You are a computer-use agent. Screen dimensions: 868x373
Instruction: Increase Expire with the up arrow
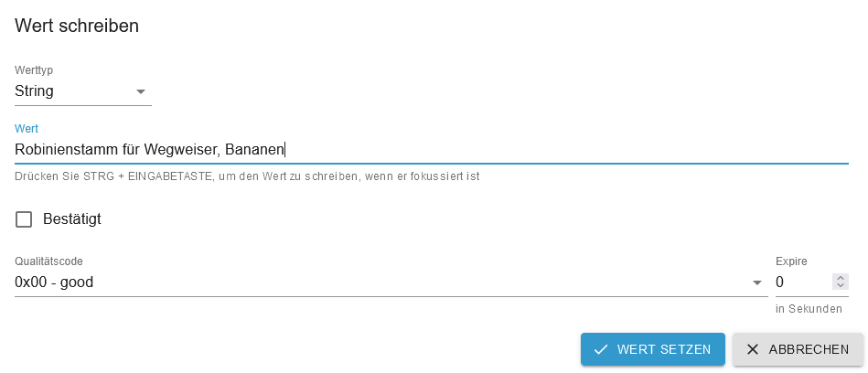coord(841,278)
